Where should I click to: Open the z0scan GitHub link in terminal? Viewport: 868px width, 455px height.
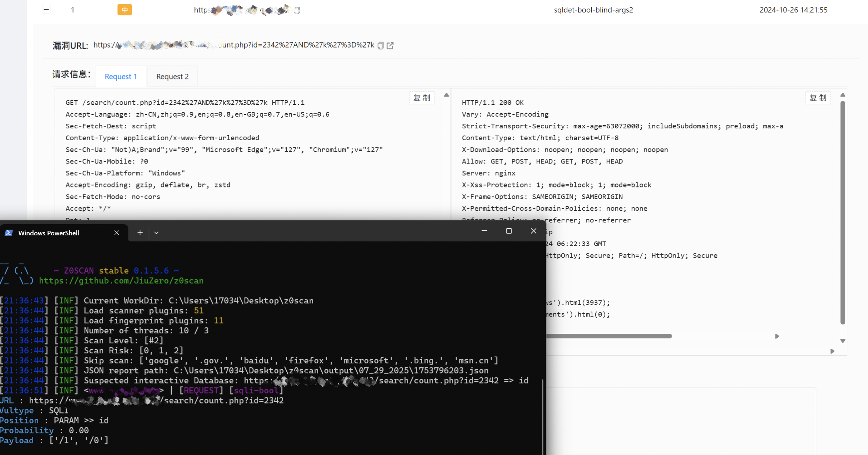click(121, 281)
